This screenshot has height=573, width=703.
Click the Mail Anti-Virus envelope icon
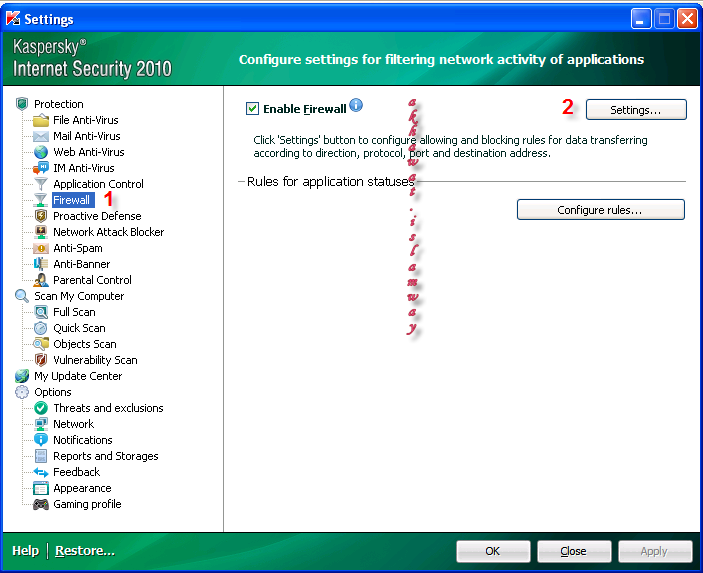[x=41, y=136]
